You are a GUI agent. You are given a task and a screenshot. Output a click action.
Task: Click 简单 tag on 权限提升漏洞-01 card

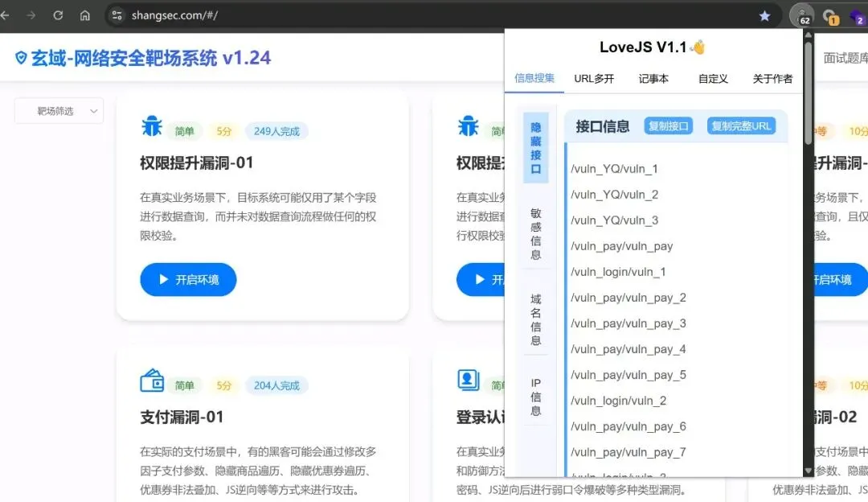tap(184, 131)
